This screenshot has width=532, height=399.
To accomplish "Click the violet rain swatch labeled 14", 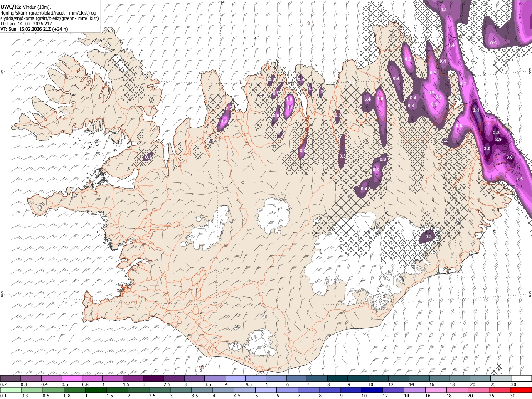I will click(x=414, y=390).
